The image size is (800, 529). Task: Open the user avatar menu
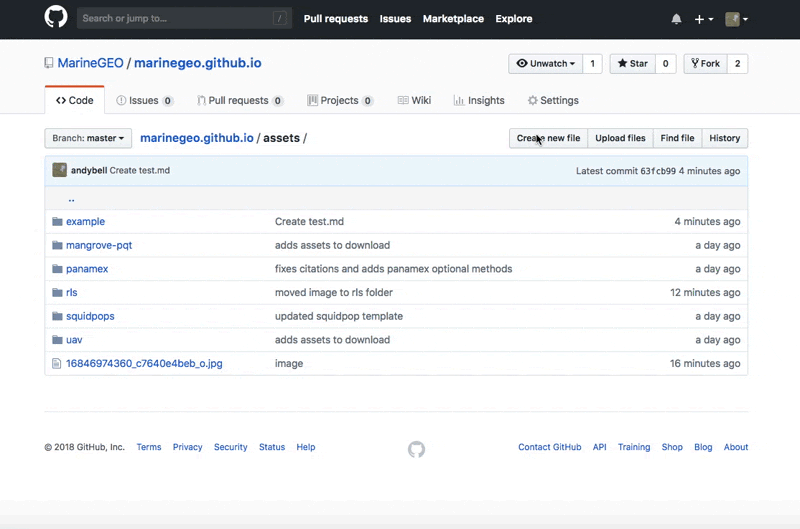click(x=736, y=19)
